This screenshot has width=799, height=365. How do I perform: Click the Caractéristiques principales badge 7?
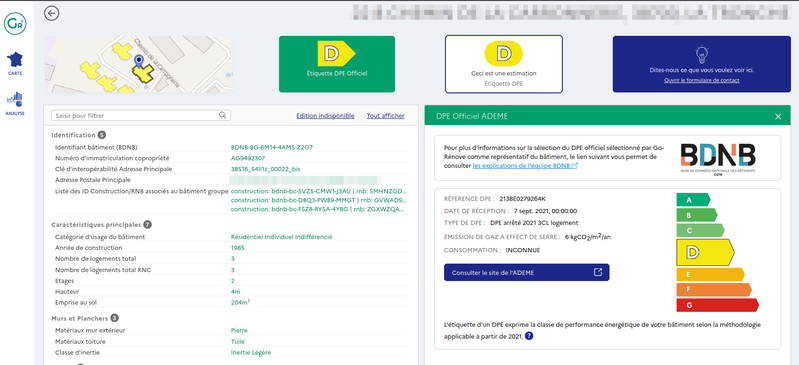tap(147, 224)
